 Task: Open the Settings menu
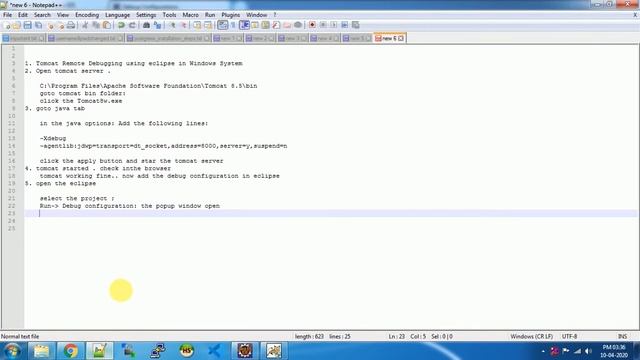pos(146,15)
